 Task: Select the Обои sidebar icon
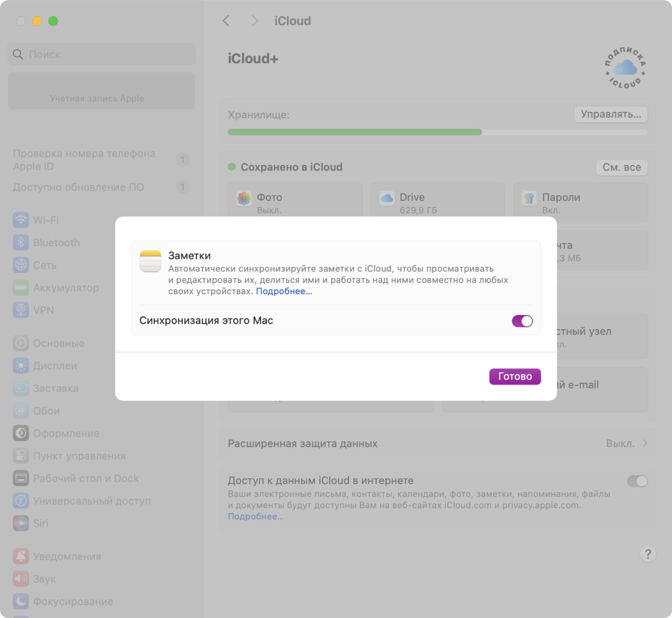click(x=21, y=411)
